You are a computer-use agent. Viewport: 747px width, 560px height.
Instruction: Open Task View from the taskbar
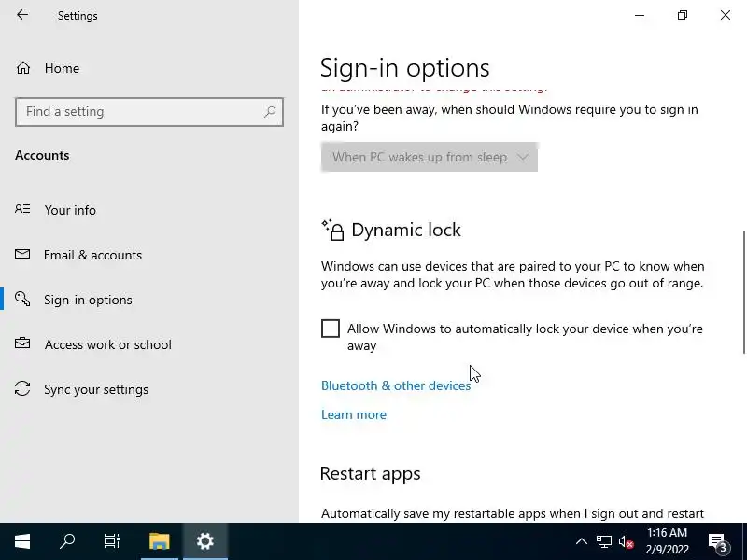(x=112, y=541)
